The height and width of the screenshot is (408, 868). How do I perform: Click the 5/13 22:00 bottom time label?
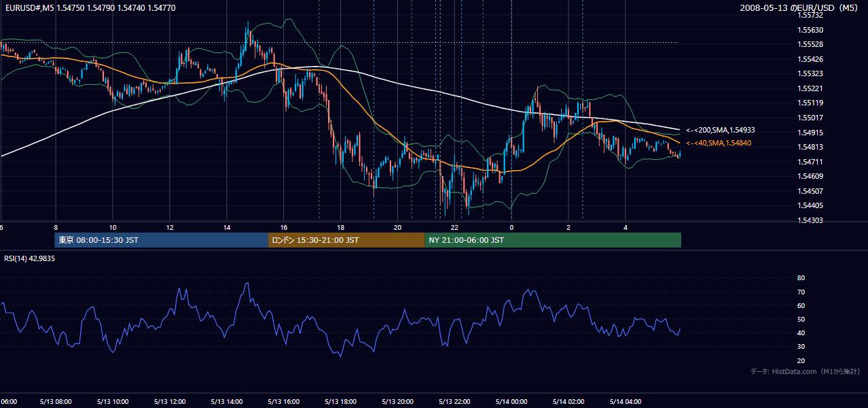coord(455,401)
